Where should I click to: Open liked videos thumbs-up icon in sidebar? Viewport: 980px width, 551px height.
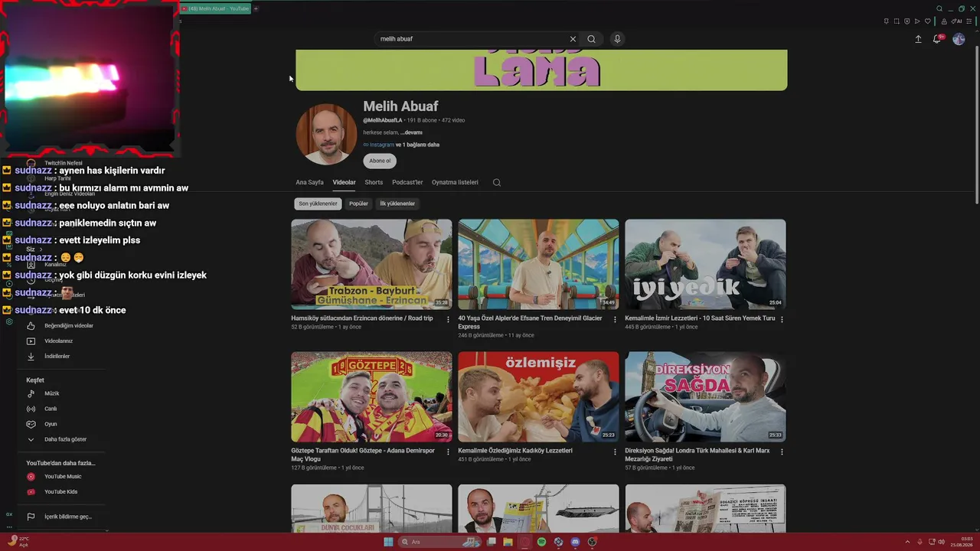pyautogui.click(x=31, y=326)
